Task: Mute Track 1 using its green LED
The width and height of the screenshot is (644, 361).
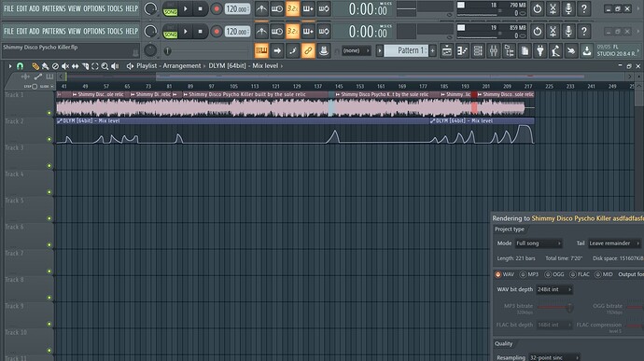Action: coord(49,113)
